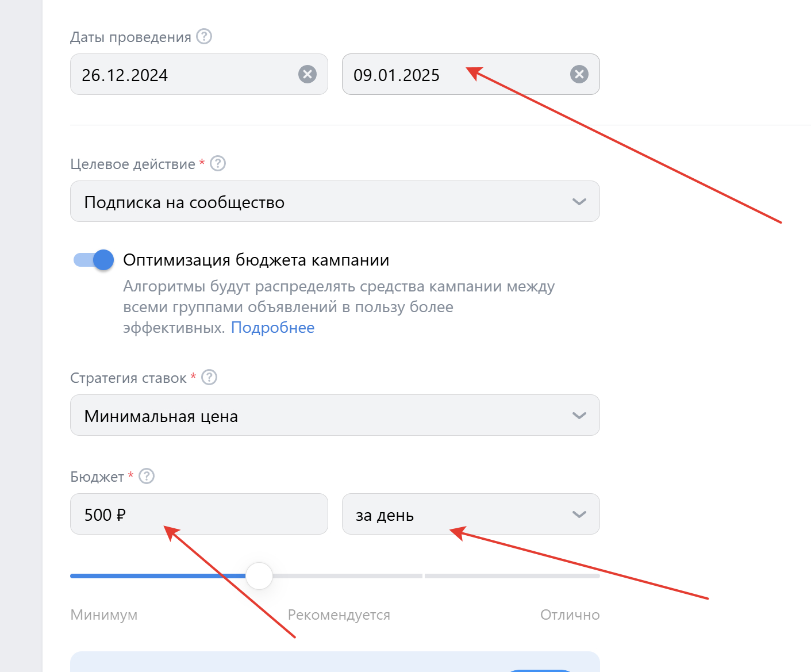811x672 pixels.
Task: Show help for Стратегия ставок
Action: coord(209,378)
